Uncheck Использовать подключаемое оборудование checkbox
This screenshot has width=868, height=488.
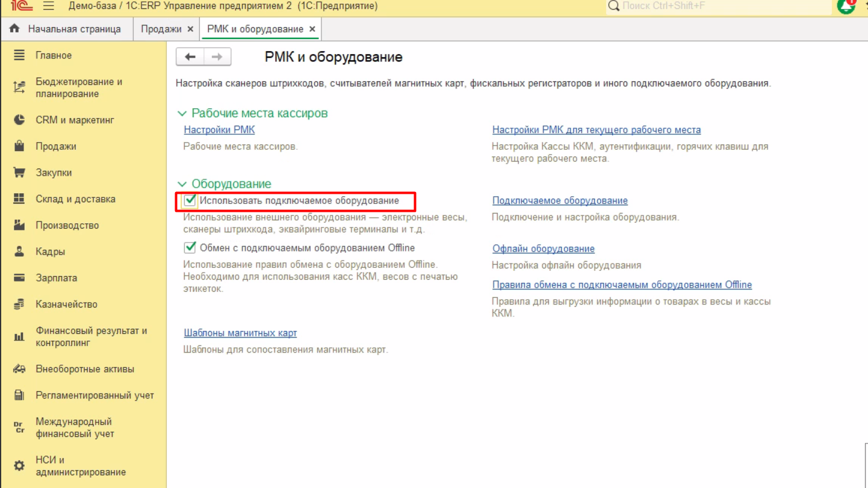click(190, 200)
